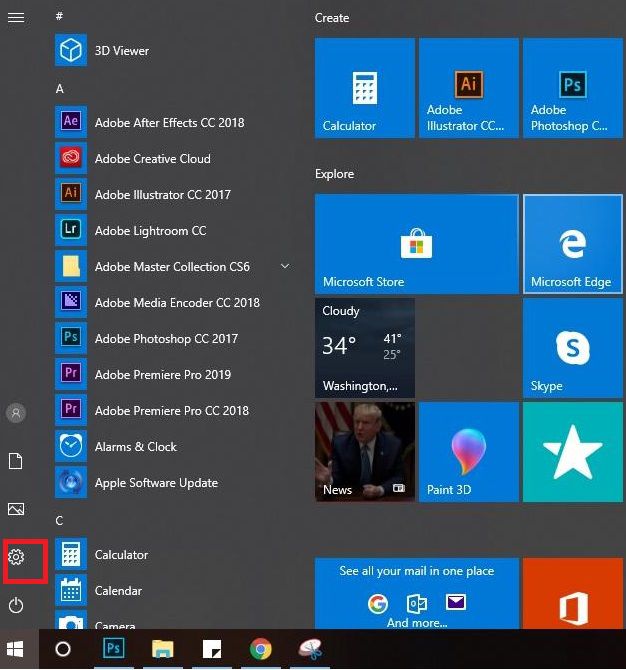Launch 3D Viewer from app list
Image resolution: width=626 pixels, height=670 pixels.
click(x=175, y=50)
